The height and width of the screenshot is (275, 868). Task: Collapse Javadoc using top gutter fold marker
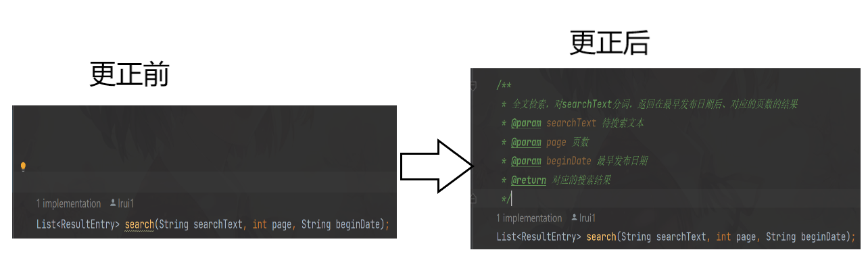(x=473, y=86)
